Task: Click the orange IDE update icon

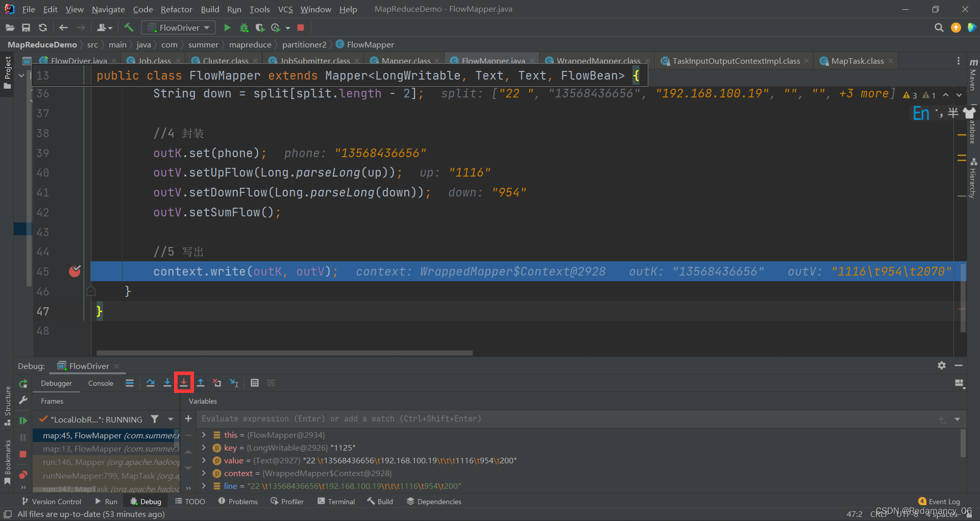Action: click(955, 28)
